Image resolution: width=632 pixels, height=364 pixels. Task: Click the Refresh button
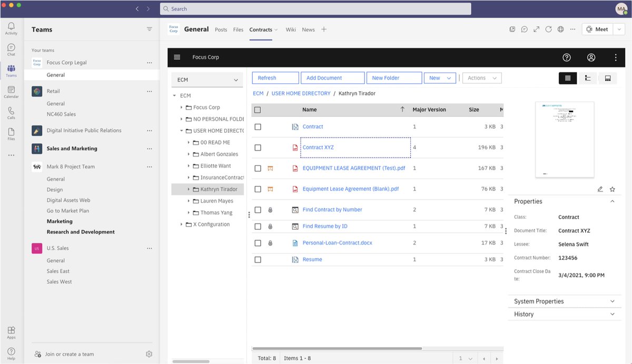click(275, 78)
